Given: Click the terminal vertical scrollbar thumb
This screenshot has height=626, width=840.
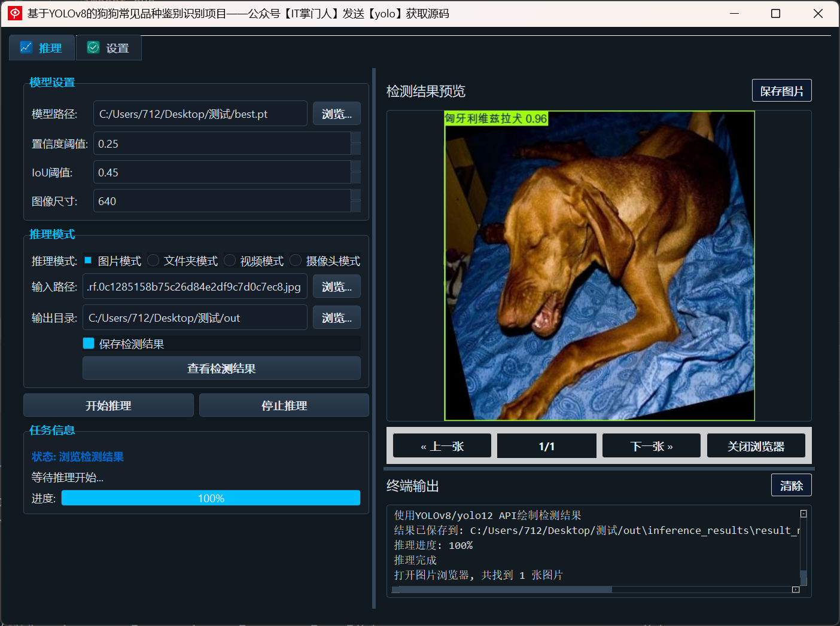Looking at the screenshot, I should [x=804, y=578].
